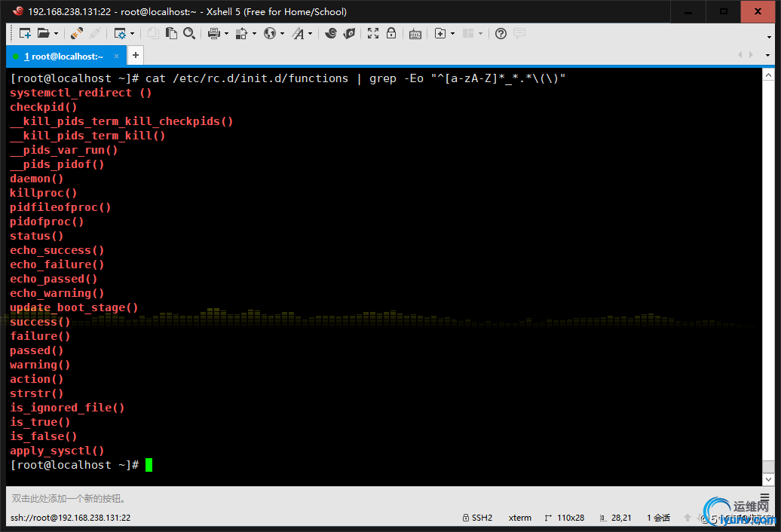The height and width of the screenshot is (532, 781).
Task: Open the tab list dropdown arrow
Action: 767,55
